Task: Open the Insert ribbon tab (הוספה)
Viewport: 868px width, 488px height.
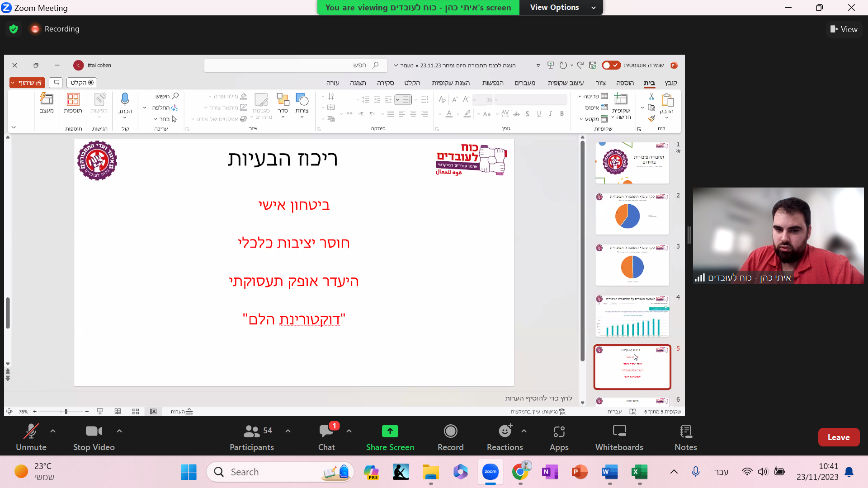Action: (x=625, y=83)
